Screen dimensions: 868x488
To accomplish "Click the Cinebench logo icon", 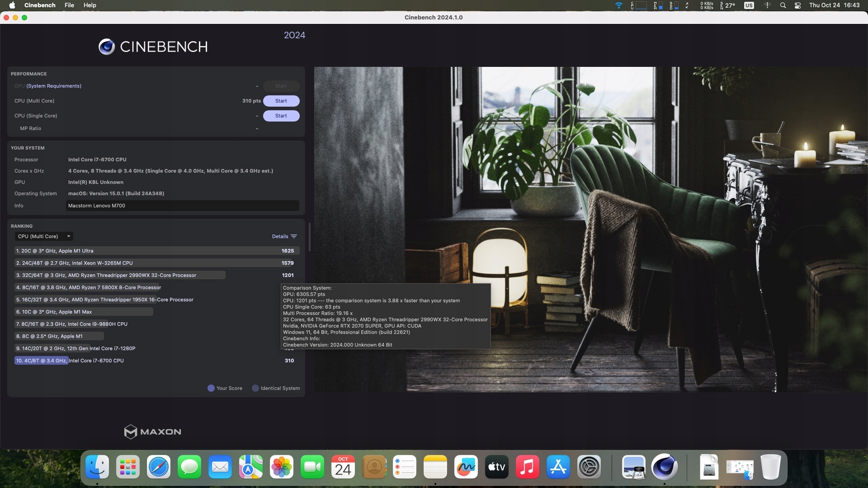I will (x=107, y=47).
